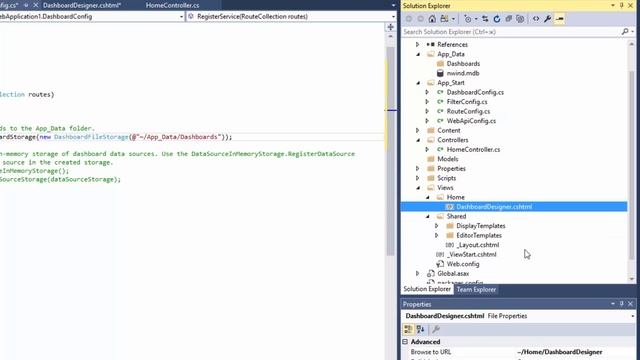
Task: Expand the Global.asax node
Action: (418, 273)
